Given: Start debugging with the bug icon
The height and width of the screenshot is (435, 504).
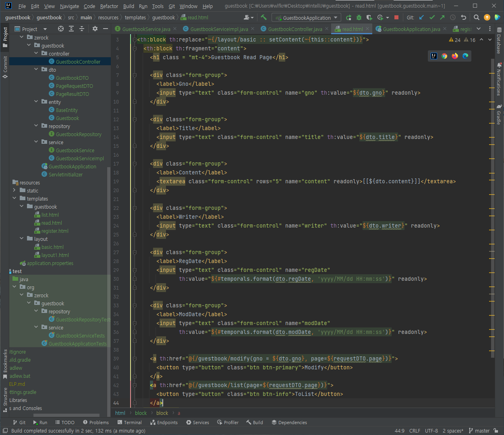Looking at the screenshot, I should 359,17.
